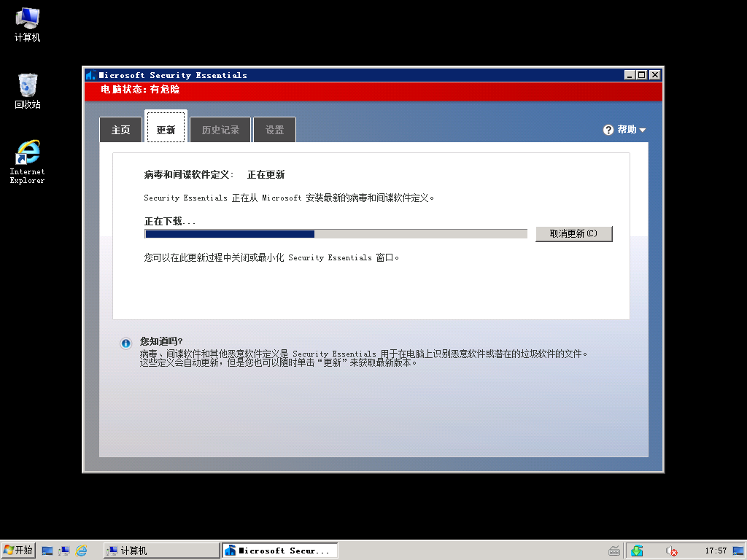Open the 历史记录 tab

tap(220, 130)
